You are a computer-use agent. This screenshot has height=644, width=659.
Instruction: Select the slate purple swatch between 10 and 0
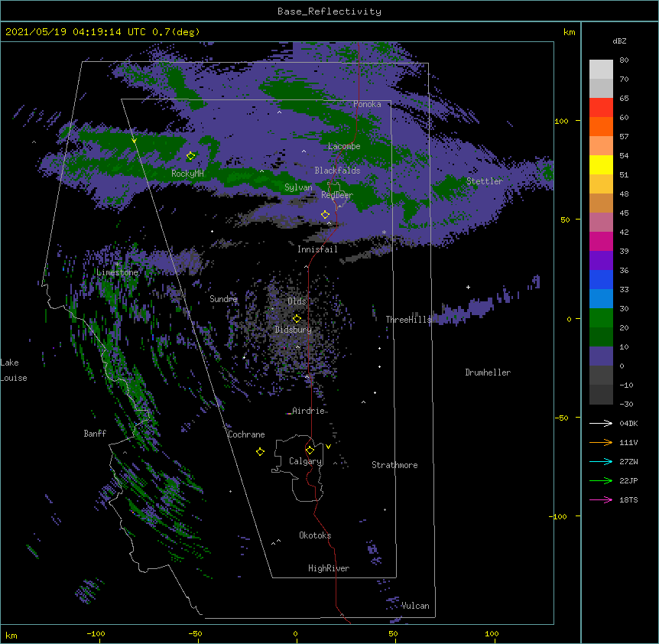[601, 356]
